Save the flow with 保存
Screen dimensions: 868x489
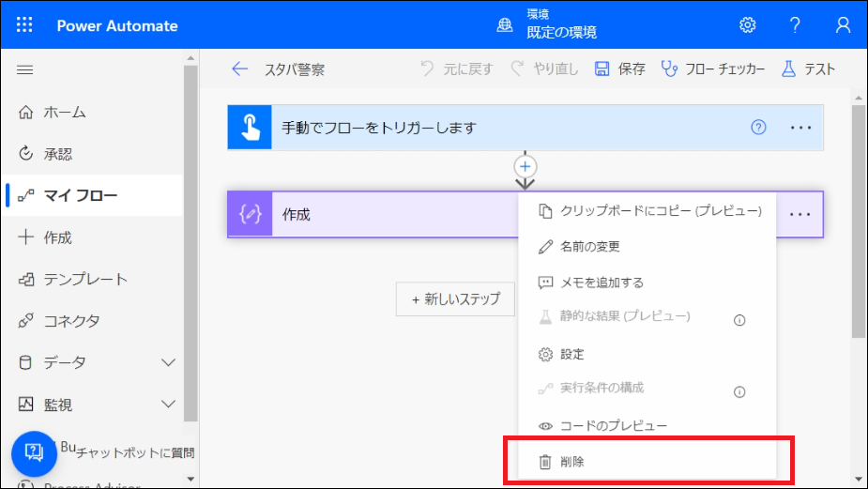point(619,69)
